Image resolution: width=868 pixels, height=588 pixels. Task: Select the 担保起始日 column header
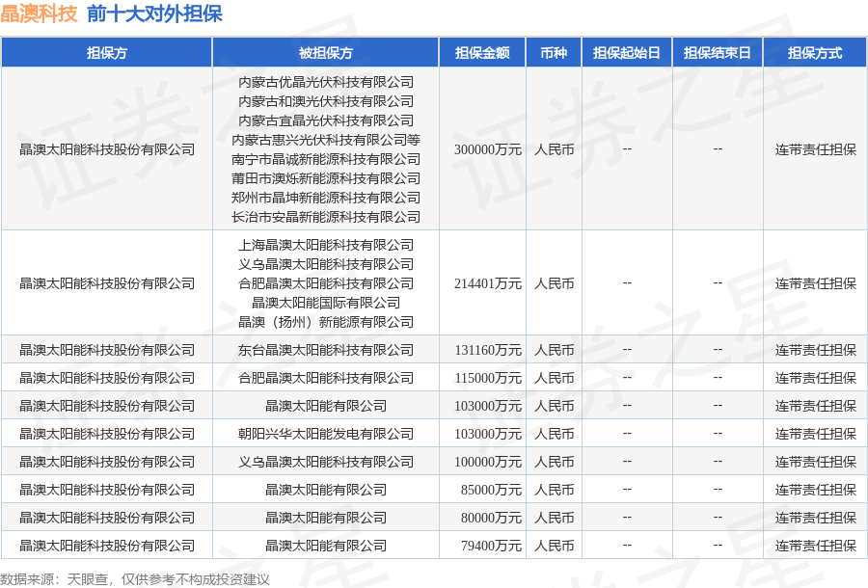tap(627, 53)
